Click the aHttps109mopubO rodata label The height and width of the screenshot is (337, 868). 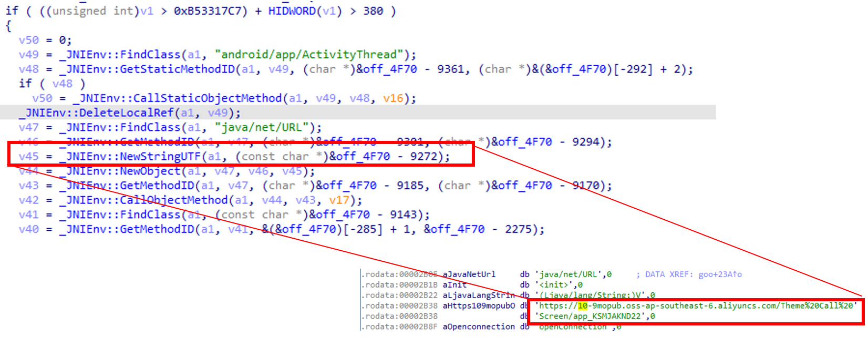point(479,306)
